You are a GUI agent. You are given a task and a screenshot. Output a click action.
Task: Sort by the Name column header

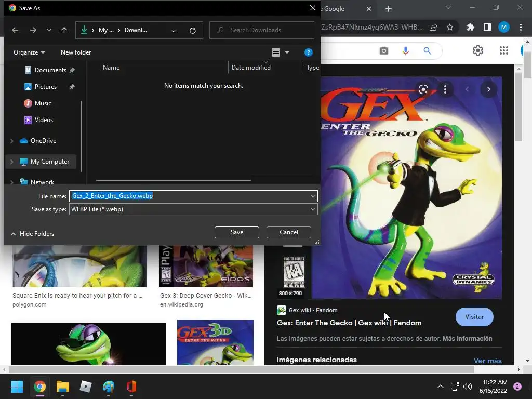point(111,68)
